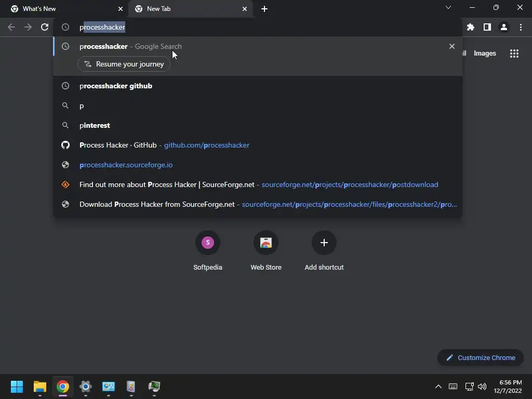Click globe icon of Download Process Hacker

click(65, 204)
